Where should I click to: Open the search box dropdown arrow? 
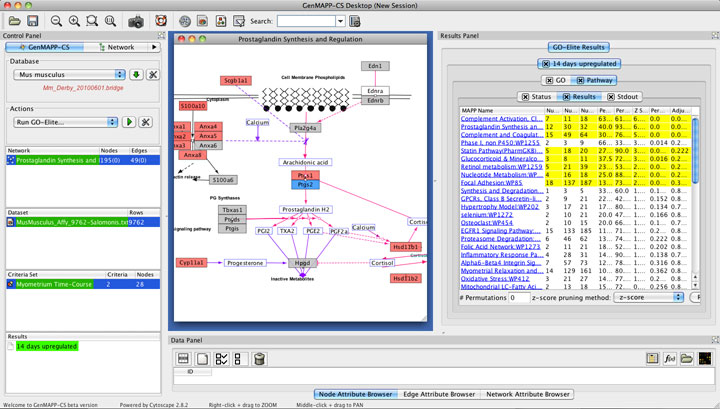pyautogui.click(x=340, y=21)
